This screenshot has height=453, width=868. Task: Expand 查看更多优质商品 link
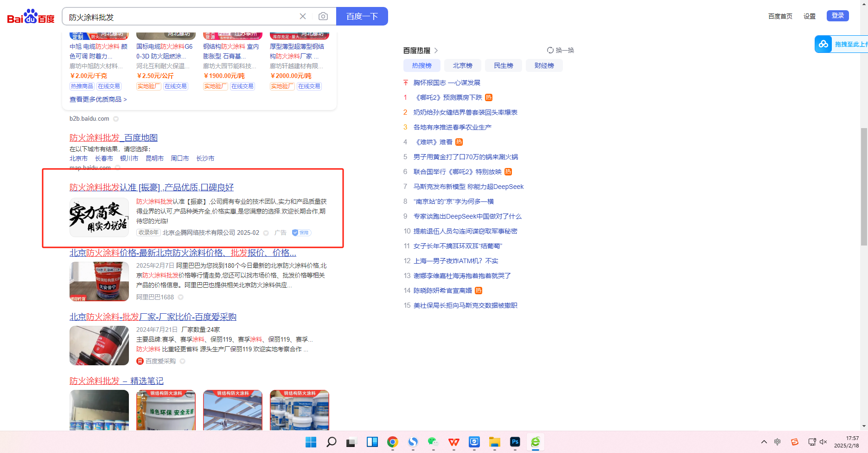coord(98,99)
